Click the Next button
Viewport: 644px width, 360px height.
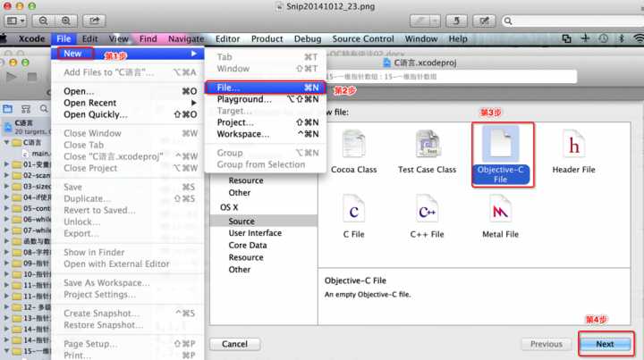605,344
